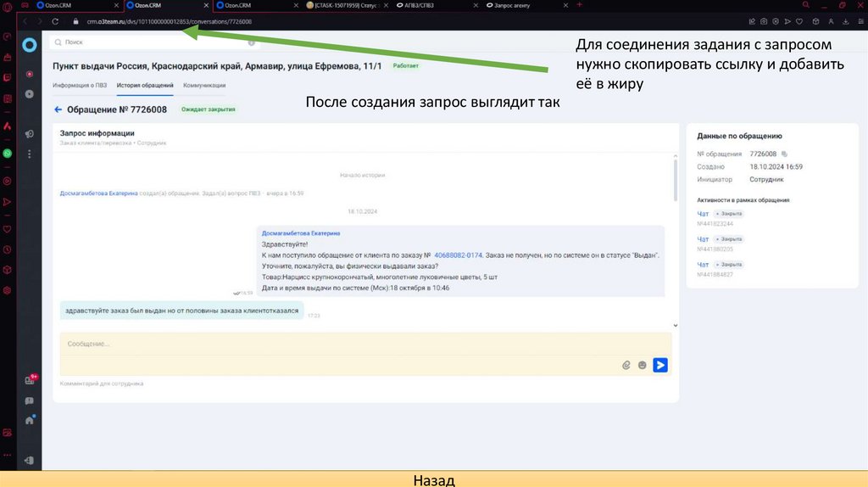Copy the request number 7726008 with copy icon
The image size is (868, 487).
(x=784, y=154)
